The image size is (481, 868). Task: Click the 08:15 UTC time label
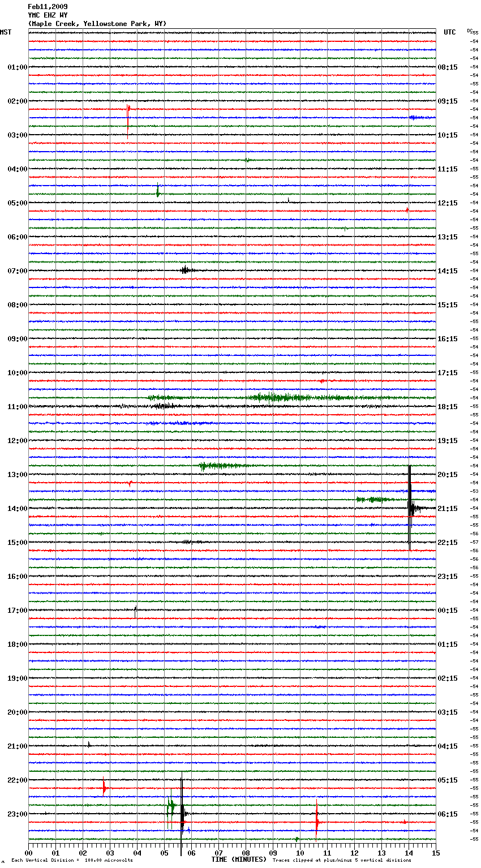point(448,67)
